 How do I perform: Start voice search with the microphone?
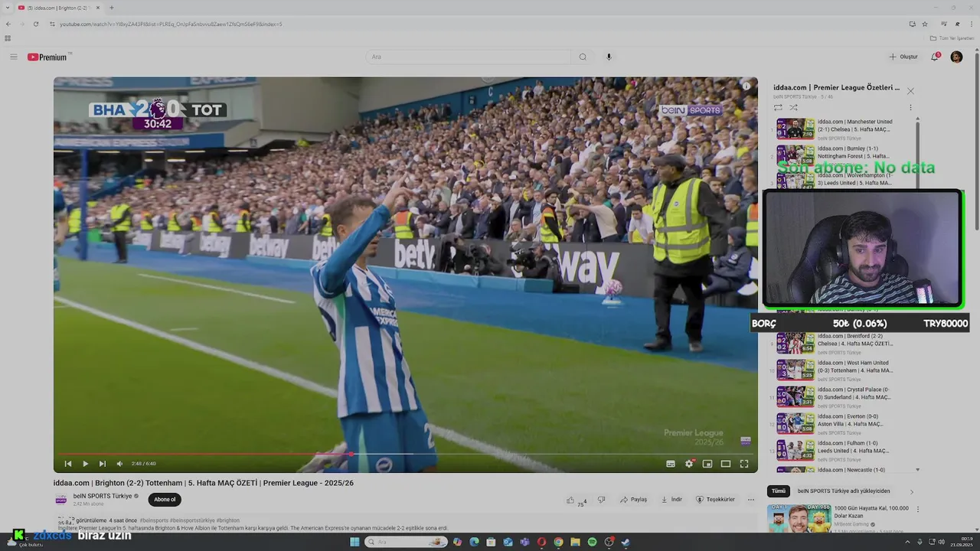609,57
